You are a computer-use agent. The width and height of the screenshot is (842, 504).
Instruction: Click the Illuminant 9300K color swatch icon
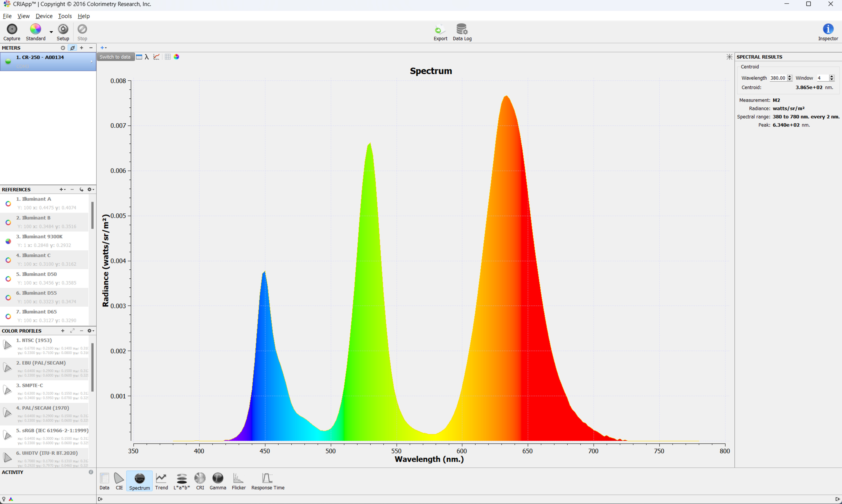(8, 241)
